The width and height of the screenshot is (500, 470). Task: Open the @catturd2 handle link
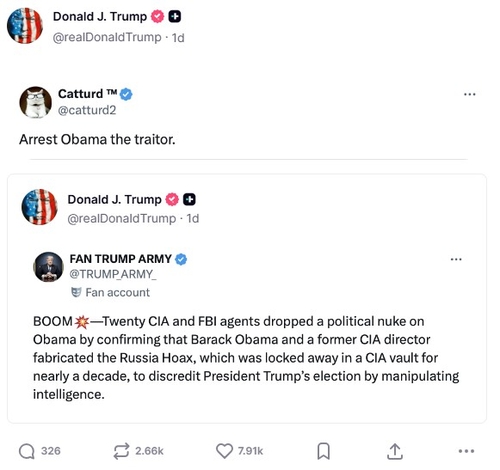87,110
